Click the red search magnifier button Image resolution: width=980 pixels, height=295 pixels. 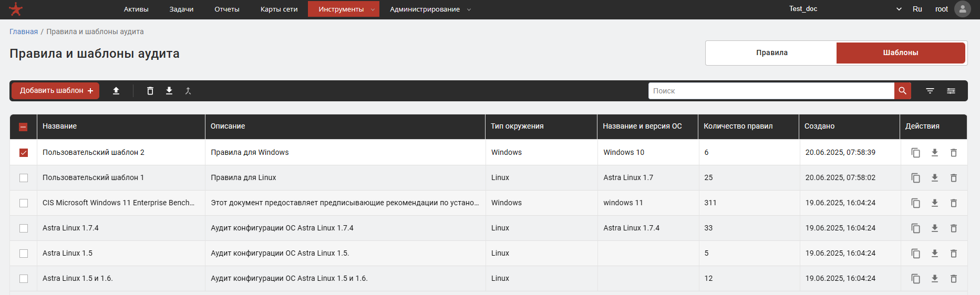[902, 91]
